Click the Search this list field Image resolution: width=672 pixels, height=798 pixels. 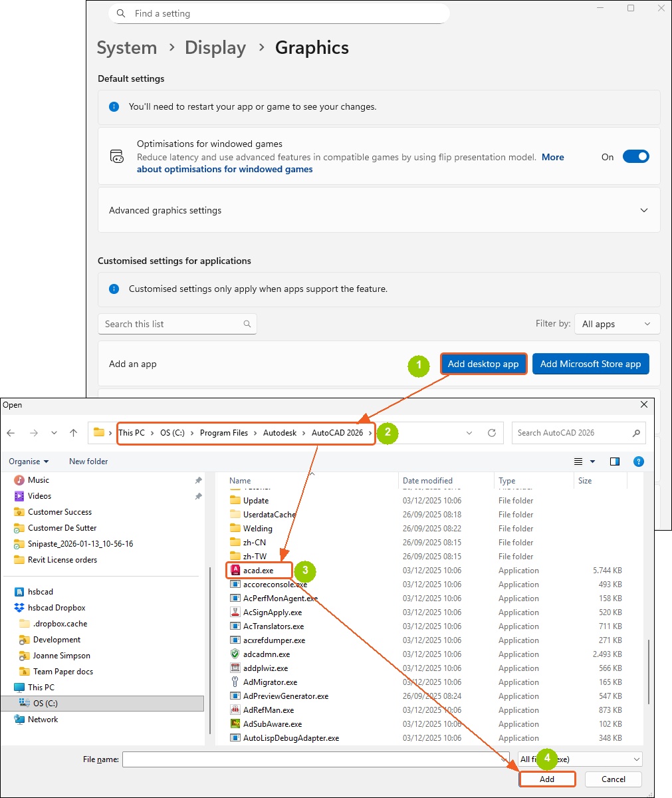tap(177, 324)
